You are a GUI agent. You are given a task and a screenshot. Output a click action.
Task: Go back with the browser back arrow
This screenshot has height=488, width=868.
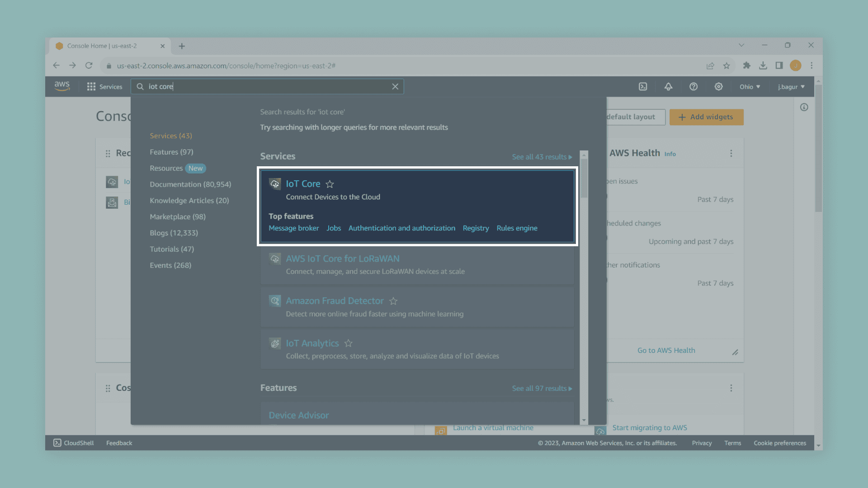coord(56,66)
